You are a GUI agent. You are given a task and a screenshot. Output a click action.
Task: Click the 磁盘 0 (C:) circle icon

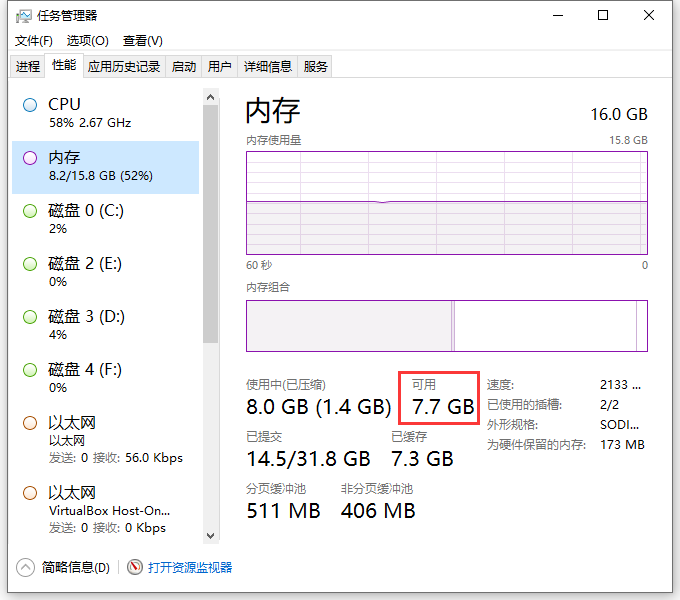pos(30,211)
